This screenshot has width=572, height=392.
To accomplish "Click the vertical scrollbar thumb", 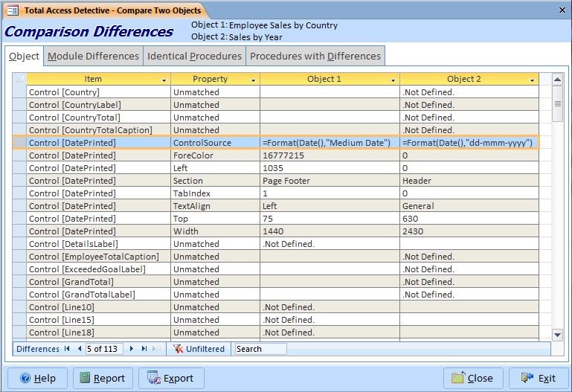I will [557, 104].
